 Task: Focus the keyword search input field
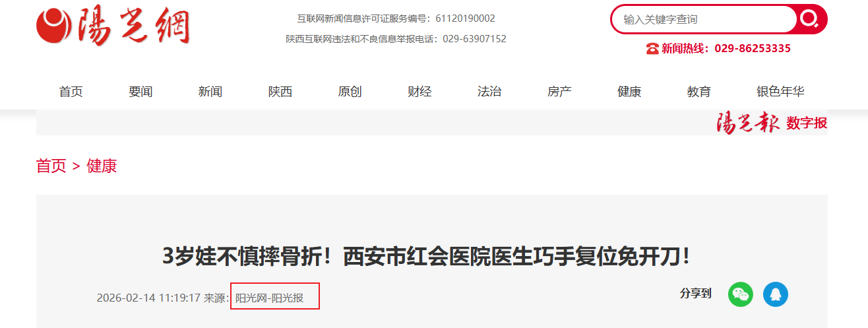(706, 19)
